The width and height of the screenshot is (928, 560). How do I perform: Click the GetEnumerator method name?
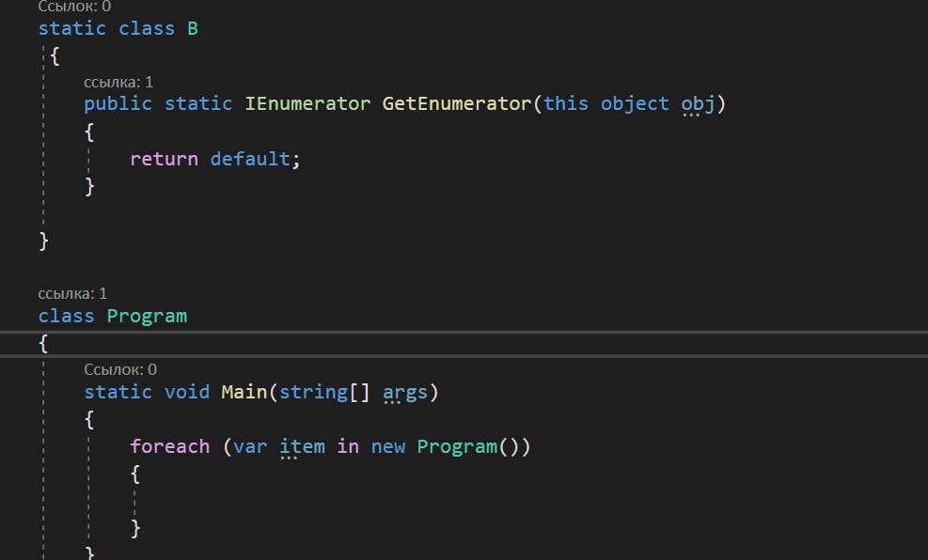[x=457, y=103]
